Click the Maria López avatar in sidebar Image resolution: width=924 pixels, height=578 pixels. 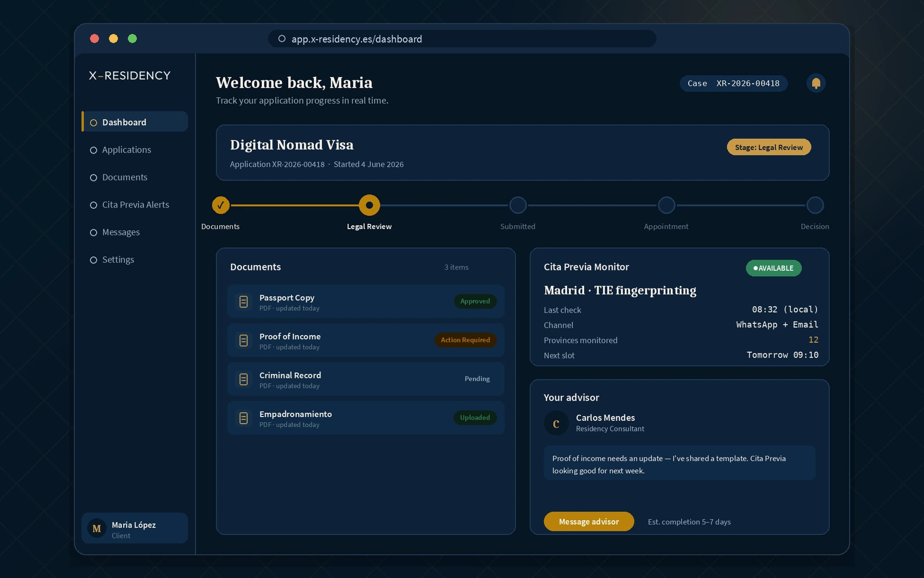tap(97, 528)
